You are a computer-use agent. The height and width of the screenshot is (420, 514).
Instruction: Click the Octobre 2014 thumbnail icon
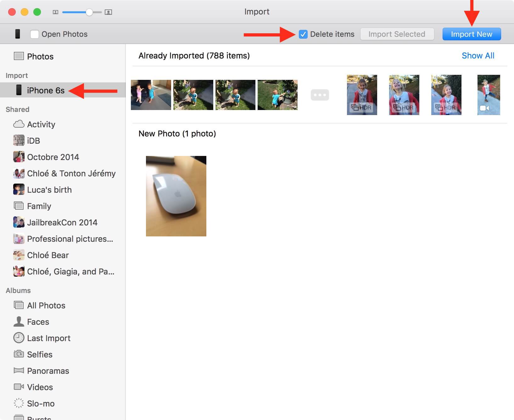[19, 157]
